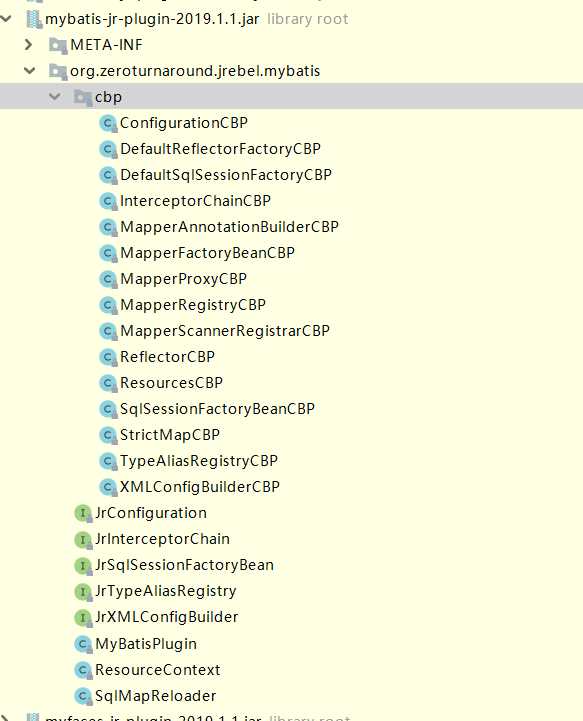Open the MapperFactoryBeanCBP class name
583x721 pixels.
(207, 253)
